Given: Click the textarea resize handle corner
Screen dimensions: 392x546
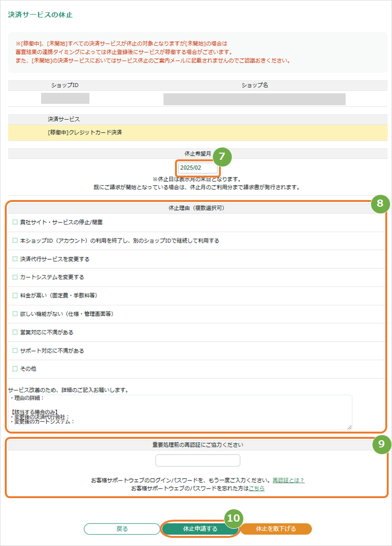Looking at the screenshot, I should [x=349, y=427].
